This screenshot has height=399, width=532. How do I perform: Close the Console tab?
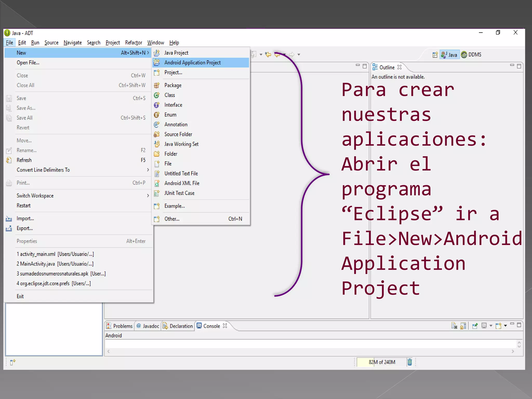pos(225,326)
